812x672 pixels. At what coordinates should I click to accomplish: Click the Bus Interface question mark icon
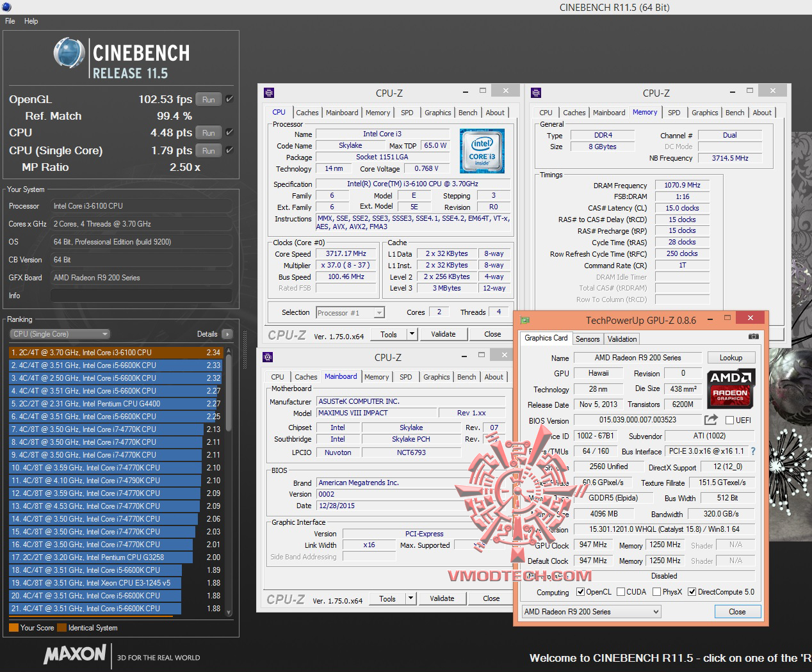tap(753, 451)
